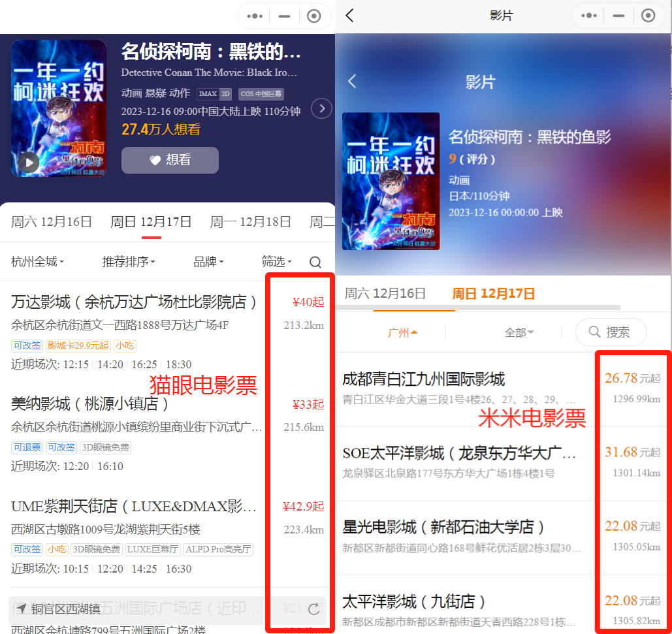Click the ¥40起 price for 万达影城

pos(308,302)
